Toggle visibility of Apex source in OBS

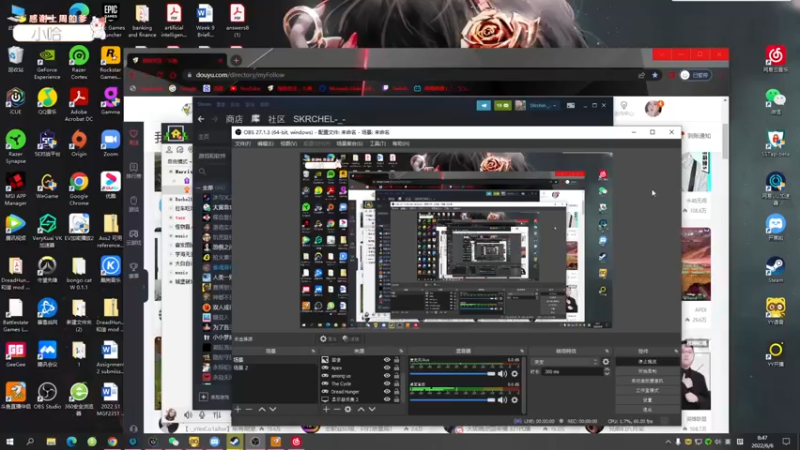387,368
